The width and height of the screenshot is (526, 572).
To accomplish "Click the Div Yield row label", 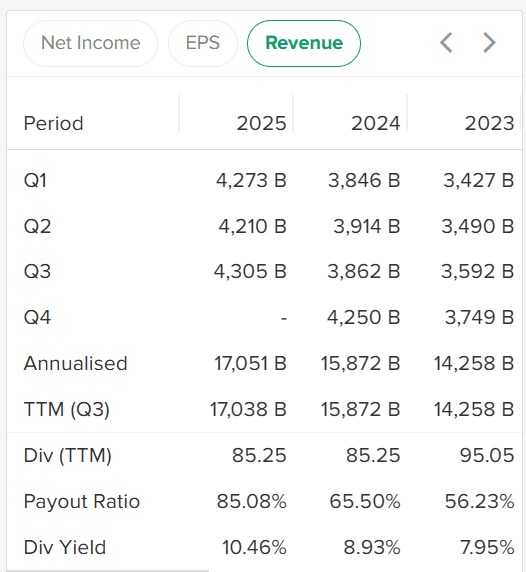I will [65, 547].
